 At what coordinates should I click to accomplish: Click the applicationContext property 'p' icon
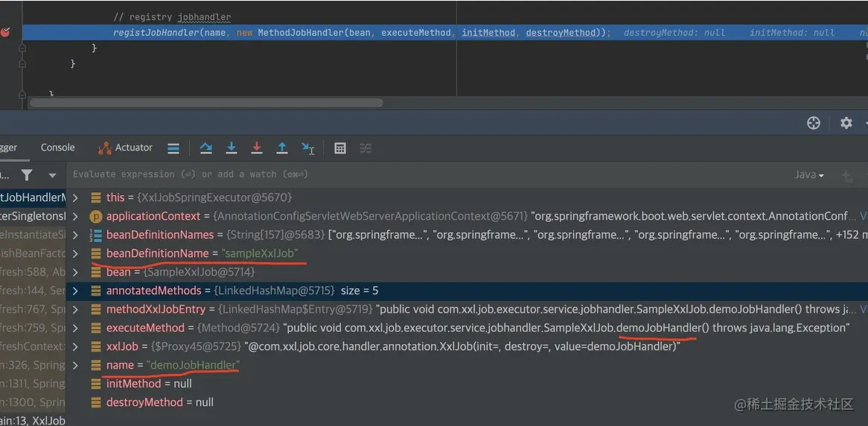click(x=96, y=216)
